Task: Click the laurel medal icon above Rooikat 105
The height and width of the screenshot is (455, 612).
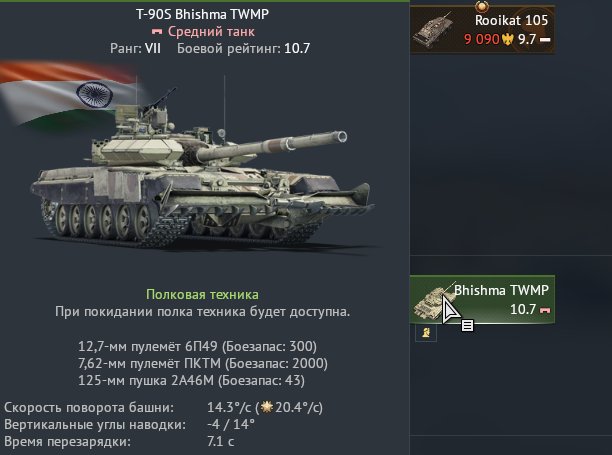Action: point(482,5)
